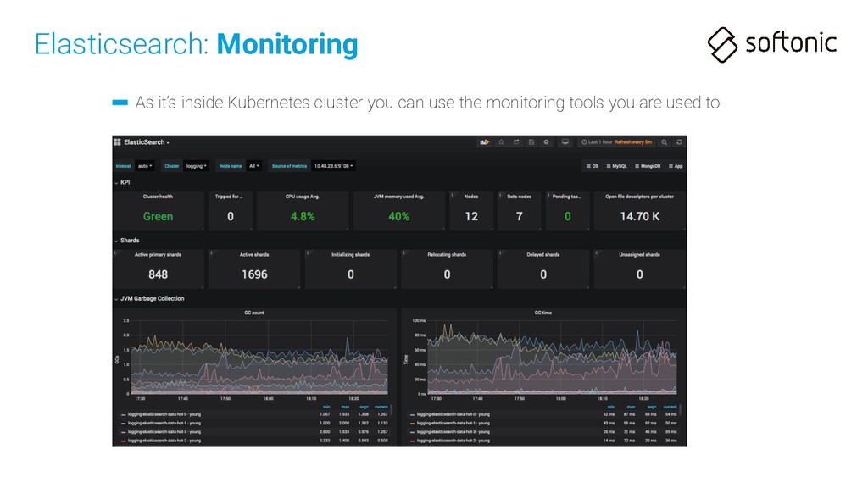The width and height of the screenshot is (868, 488).
Task: Click the CPU usage Avg. panel title
Action: (x=303, y=197)
